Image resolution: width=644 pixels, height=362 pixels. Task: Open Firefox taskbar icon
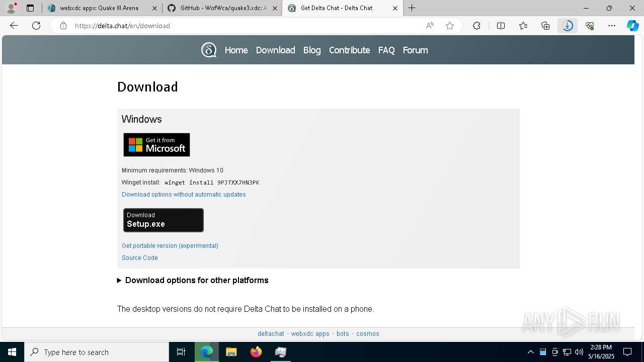(x=256, y=352)
